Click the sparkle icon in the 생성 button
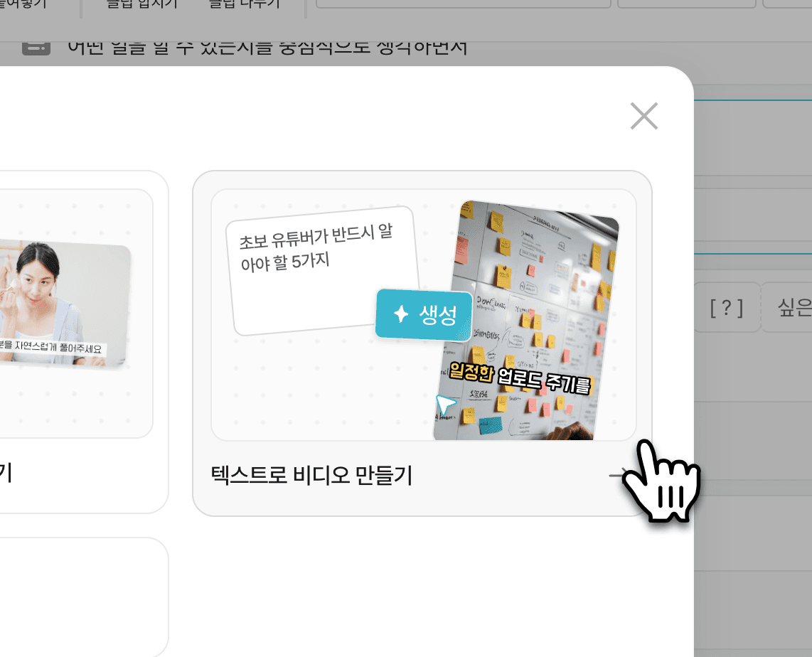The image size is (812, 657). pos(401,314)
